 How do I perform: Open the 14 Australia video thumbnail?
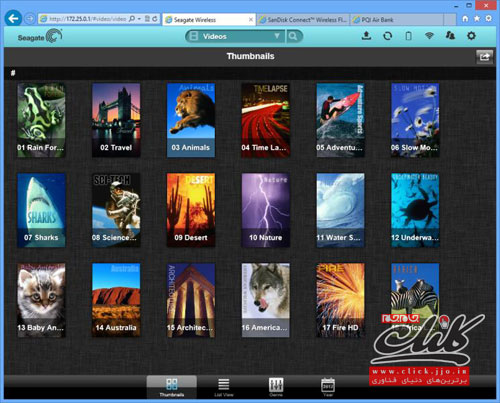116,300
